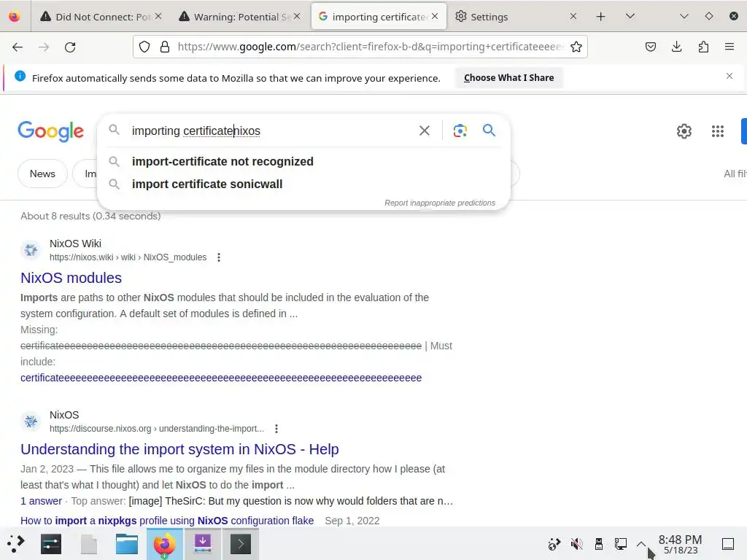This screenshot has width=747, height=560.
Task: Go back to the previous page
Action: point(18,47)
